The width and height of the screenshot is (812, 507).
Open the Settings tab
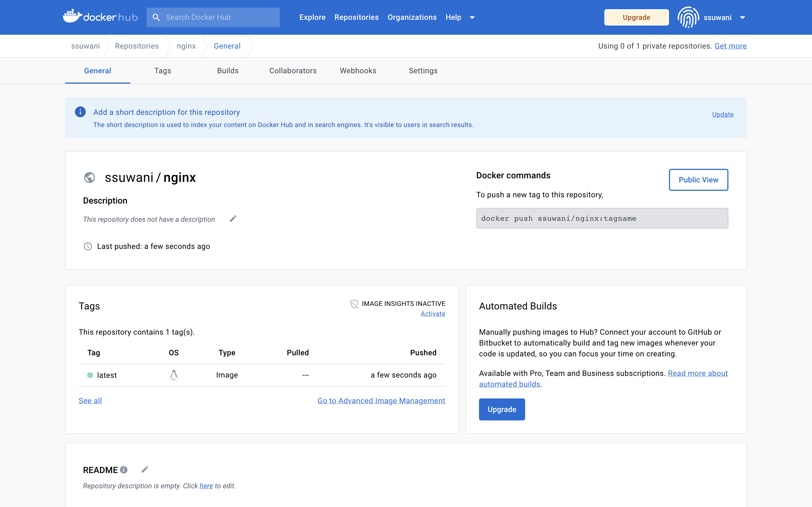pyautogui.click(x=423, y=71)
